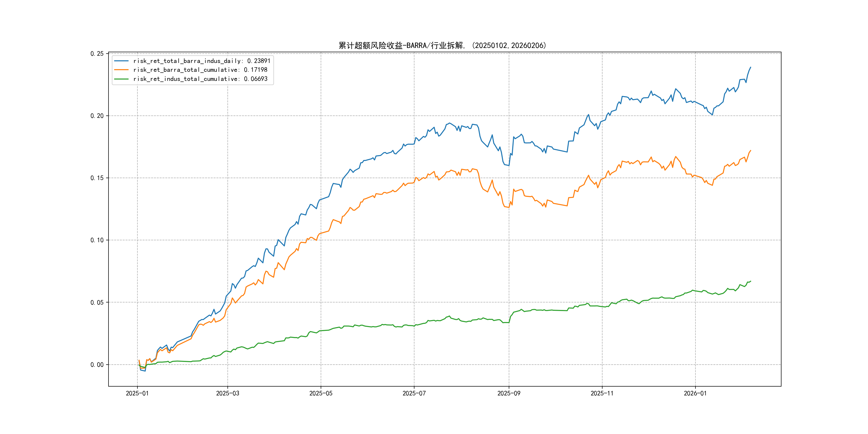This screenshot has width=868, height=434.
Task: Click the chart title 累计超额风险收益-BARRA/行业拆解
Action: click(442, 46)
